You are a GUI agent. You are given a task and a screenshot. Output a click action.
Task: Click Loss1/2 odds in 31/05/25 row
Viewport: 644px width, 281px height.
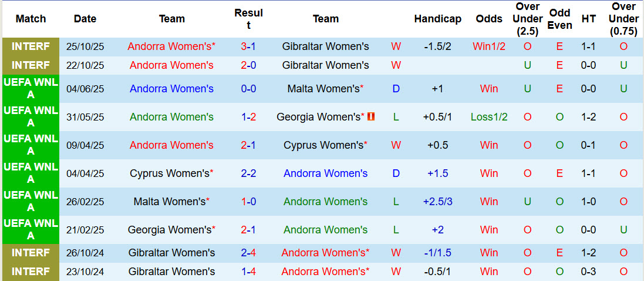pos(489,117)
